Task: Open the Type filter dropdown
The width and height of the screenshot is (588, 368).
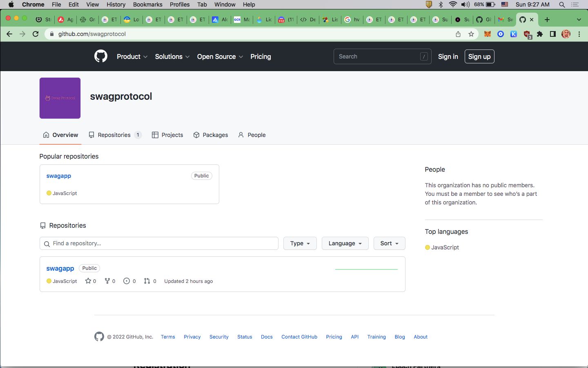Action: pyautogui.click(x=300, y=243)
